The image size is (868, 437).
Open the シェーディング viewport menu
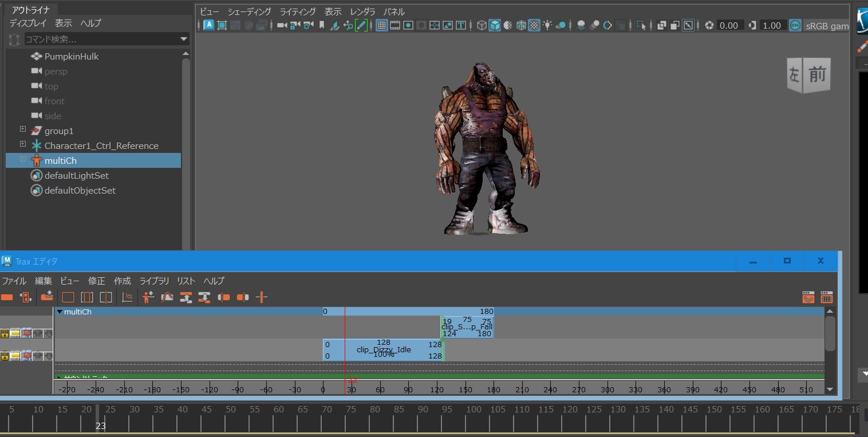click(249, 11)
